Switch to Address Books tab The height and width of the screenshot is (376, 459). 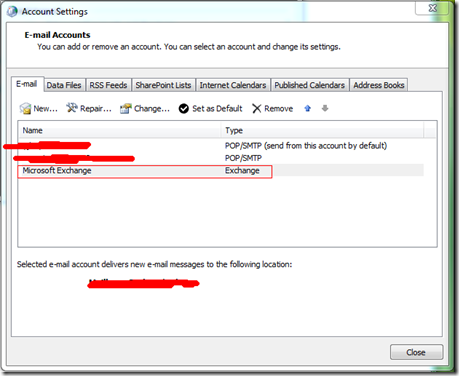(379, 85)
